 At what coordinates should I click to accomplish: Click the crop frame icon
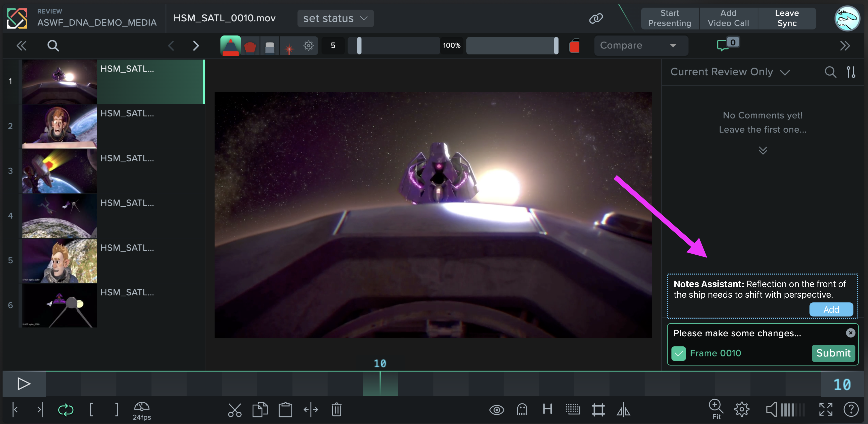pyautogui.click(x=599, y=410)
